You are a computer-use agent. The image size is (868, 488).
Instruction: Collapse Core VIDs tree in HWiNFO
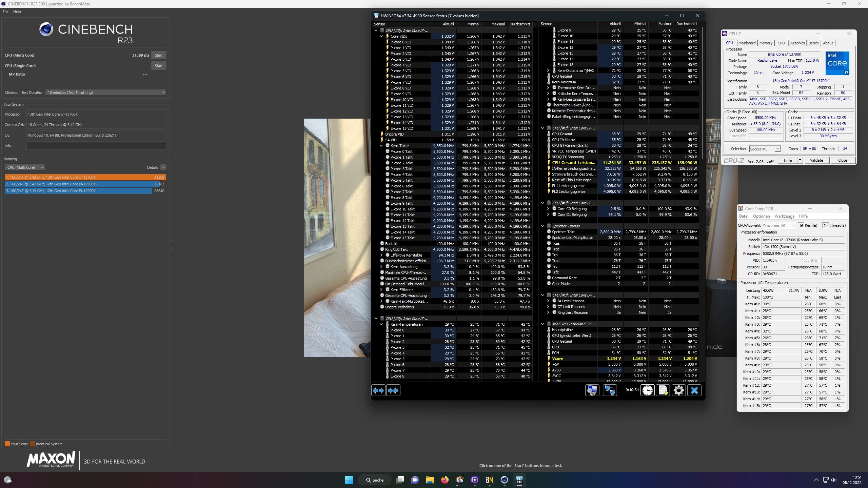pos(381,36)
